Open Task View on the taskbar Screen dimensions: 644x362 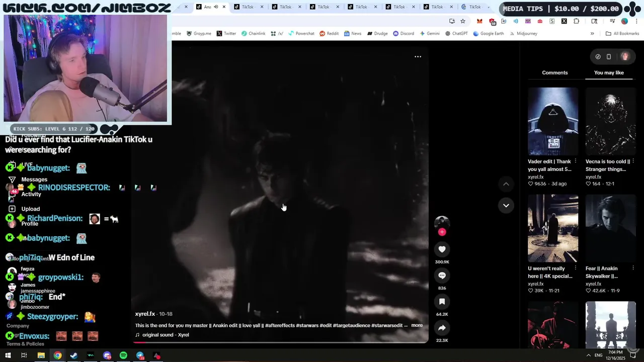pos(24,355)
